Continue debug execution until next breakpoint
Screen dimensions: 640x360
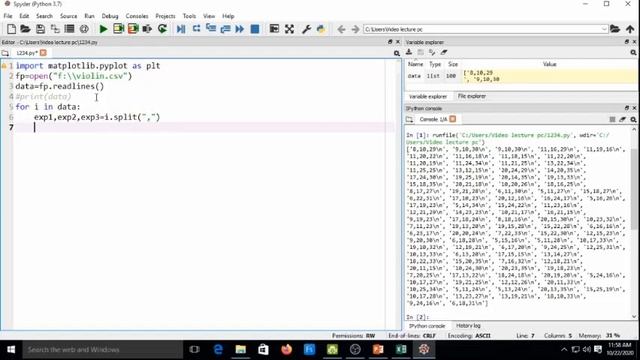240,29
